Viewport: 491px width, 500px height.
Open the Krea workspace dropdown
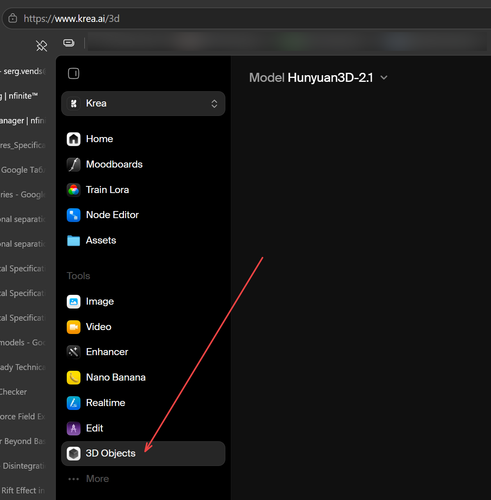point(143,104)
